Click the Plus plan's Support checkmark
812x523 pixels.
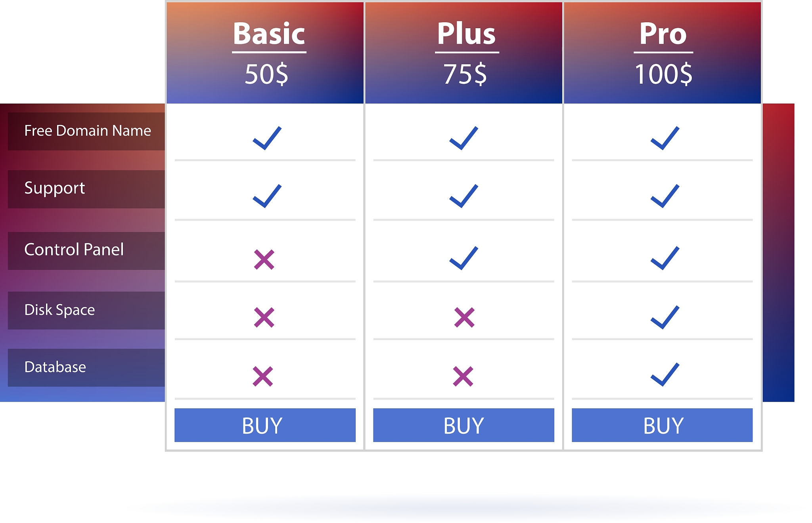coord(463,196)
